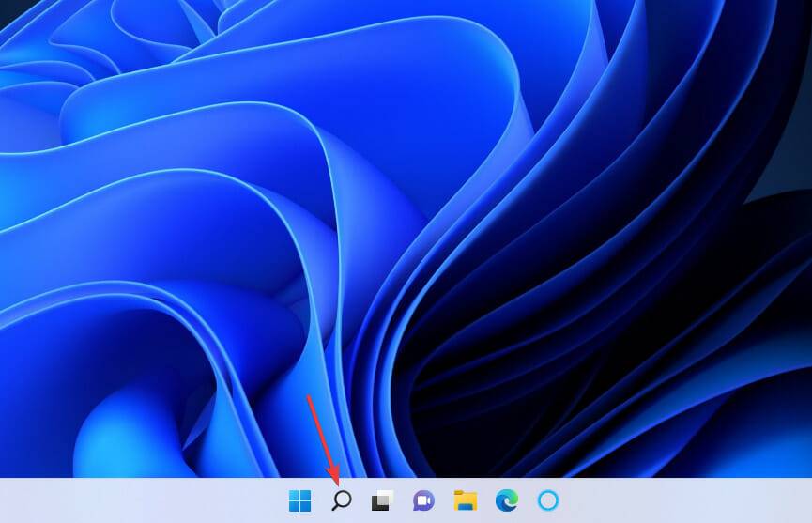
Task: Click the blue-green swirl Edge icon
Action: pyautogui.click(x=506, y=500)
